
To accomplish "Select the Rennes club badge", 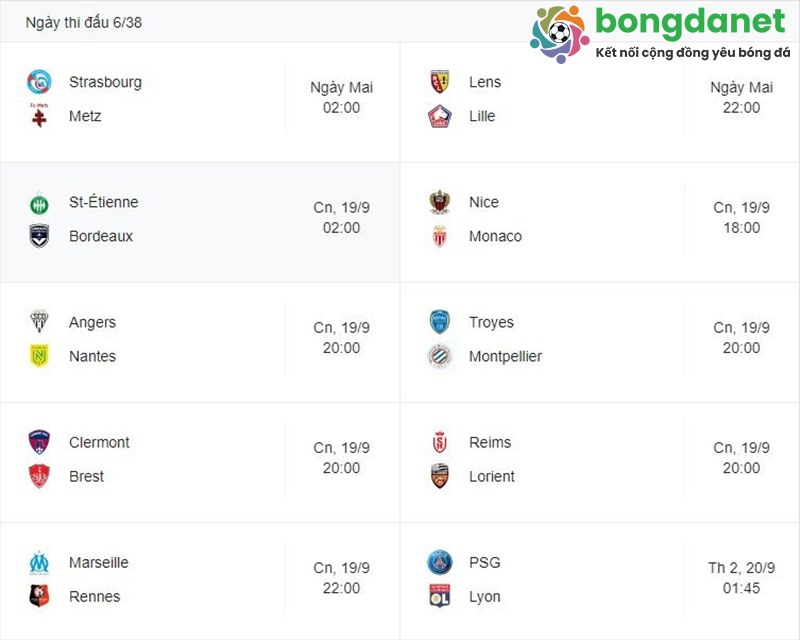I will [x=38, y=596].
